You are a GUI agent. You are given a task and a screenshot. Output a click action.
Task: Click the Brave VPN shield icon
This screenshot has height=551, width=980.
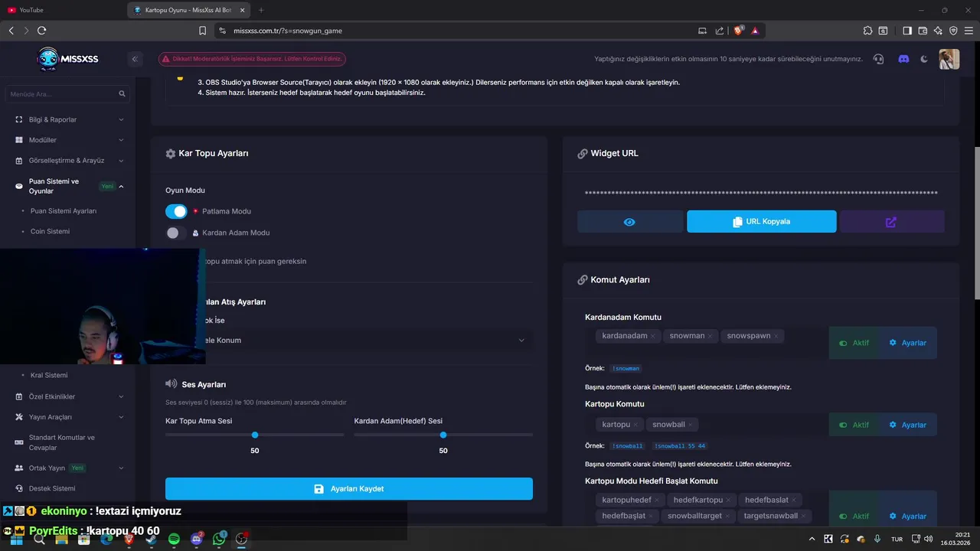pos(953,31)
